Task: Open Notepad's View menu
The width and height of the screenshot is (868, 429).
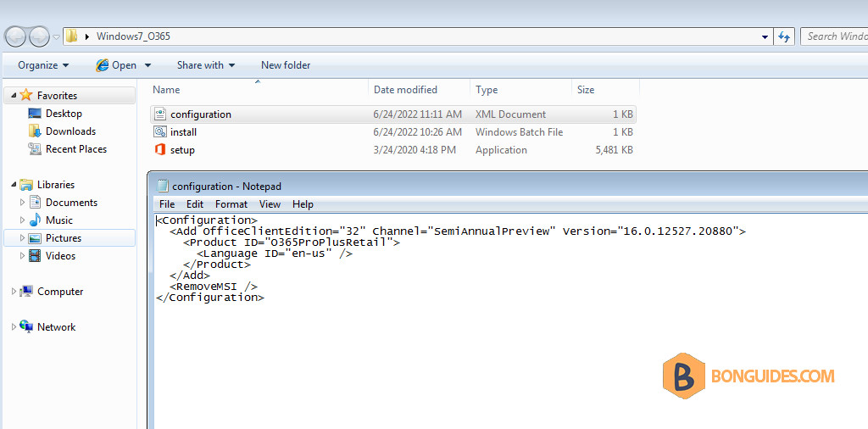Action: click(x=270, y=204)
